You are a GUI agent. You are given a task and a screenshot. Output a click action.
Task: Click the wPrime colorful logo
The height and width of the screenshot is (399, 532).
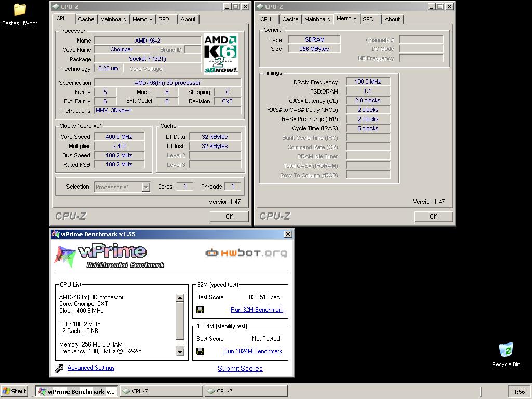[64, 256]
